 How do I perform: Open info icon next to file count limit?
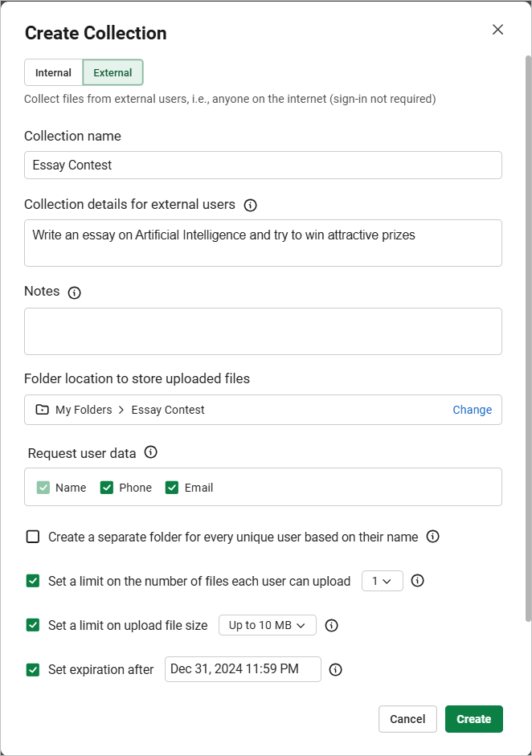click(x=418, y=581)
